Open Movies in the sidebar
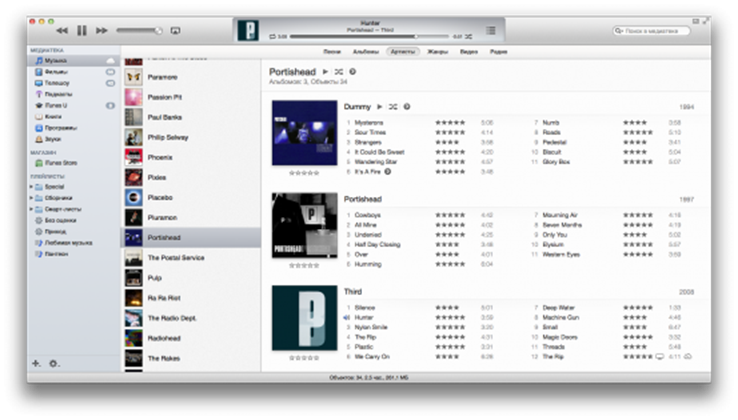The image size is (738, 420). click(x=73, y=72)
